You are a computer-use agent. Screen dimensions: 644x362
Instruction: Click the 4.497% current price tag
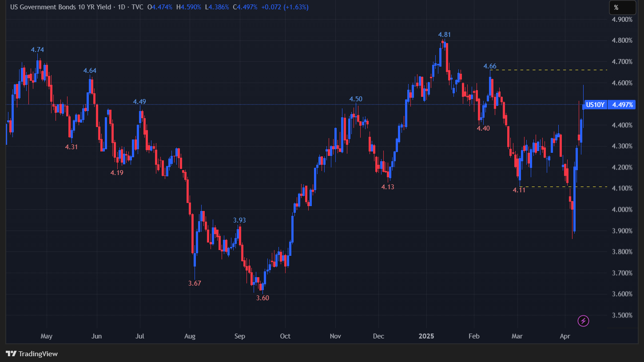(x=622, y=105)
